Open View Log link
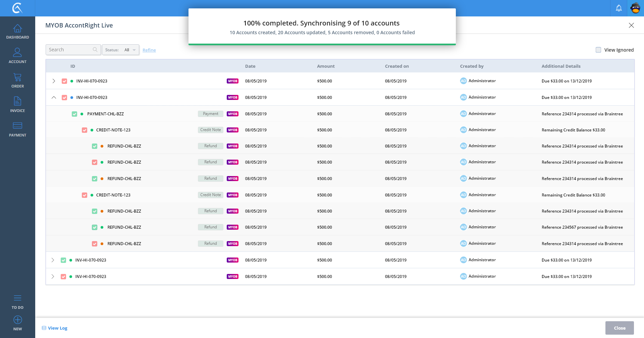Screen dimensions: 644x338 coord(57,328)
